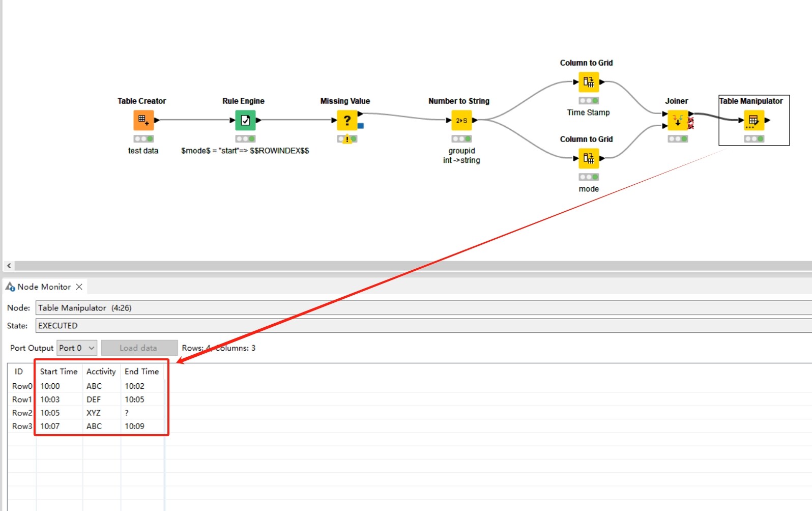Select Row2 in the output table
The height and width of the screenshot is (511, 812).
click(x=22, y=413)
